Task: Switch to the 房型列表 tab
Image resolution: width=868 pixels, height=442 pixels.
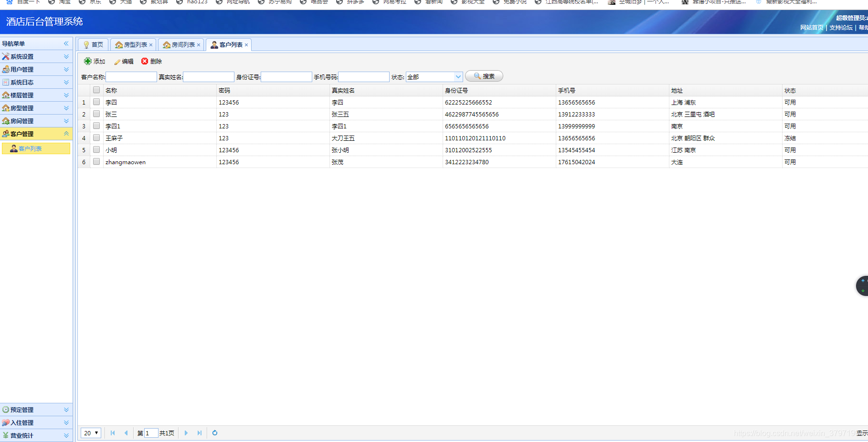Action: [x=134, y=45]
